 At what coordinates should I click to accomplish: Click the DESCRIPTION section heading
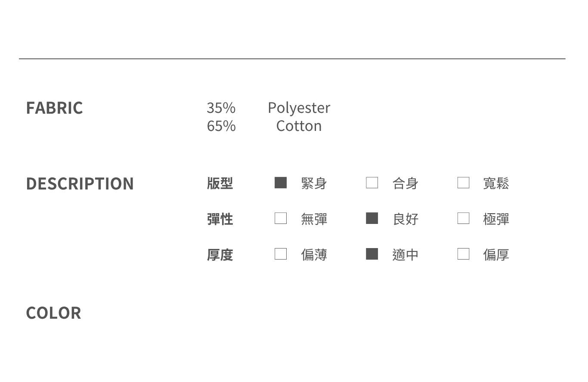pyautogui.click(x=80, y=183)
